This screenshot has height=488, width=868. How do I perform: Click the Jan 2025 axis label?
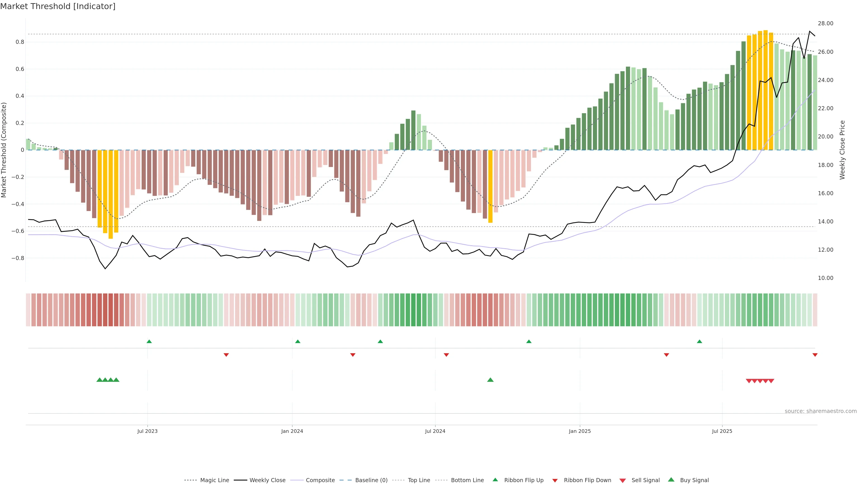click(x=580, y=431)
